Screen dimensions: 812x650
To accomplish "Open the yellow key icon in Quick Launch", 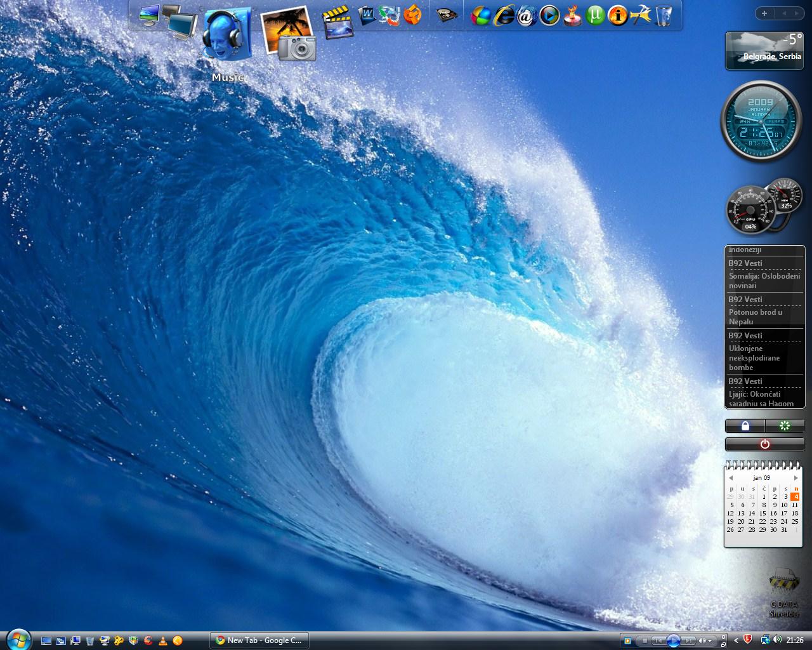I will (119, 640).
